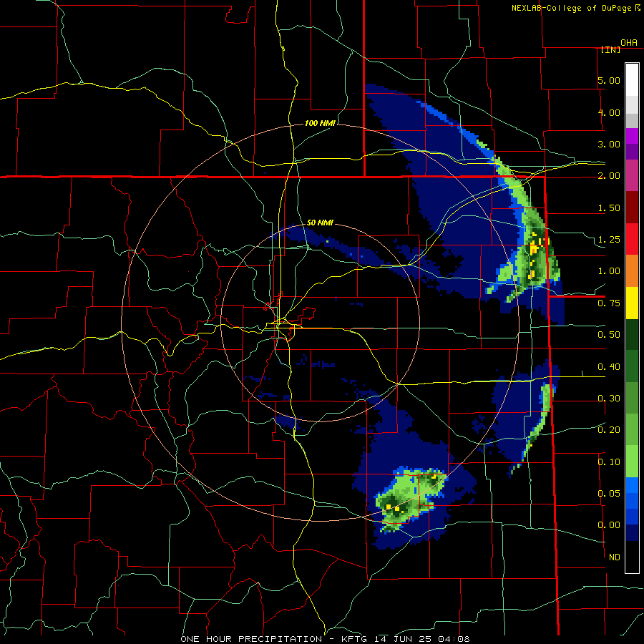
Task: Pick the bright red legend swatch beside 1.25
Action: pos(632,239)
